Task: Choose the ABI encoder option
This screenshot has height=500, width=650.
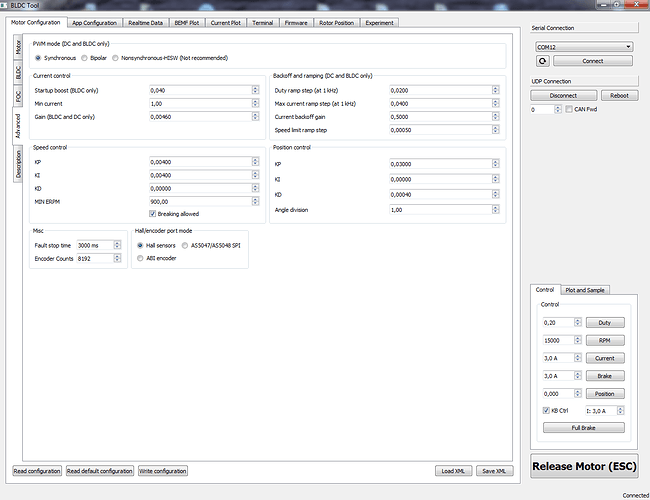Action: tap(139, 258)
